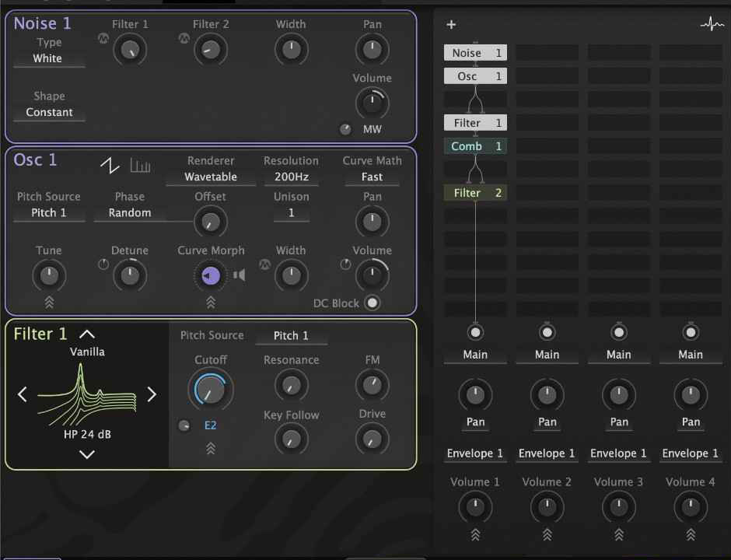Screen dimensions: 731x560
Task: Toggle output circle above second Main lane
Action: pos(547,332)
